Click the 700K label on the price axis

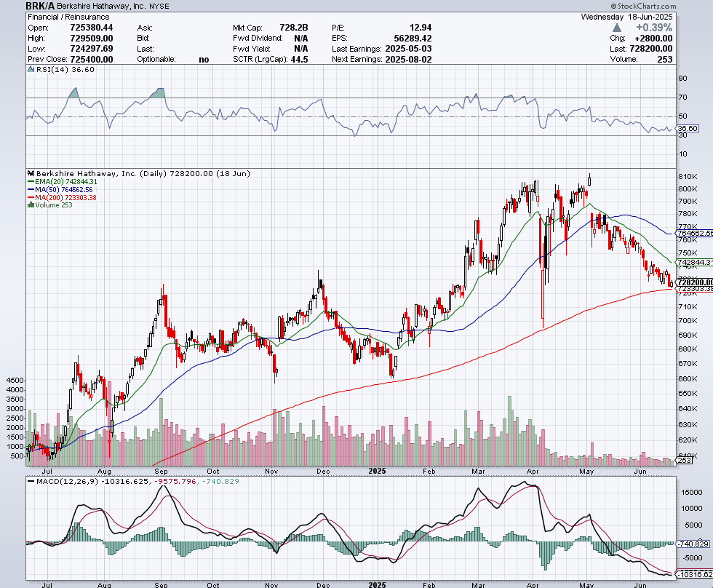click(x=688, y=321)
